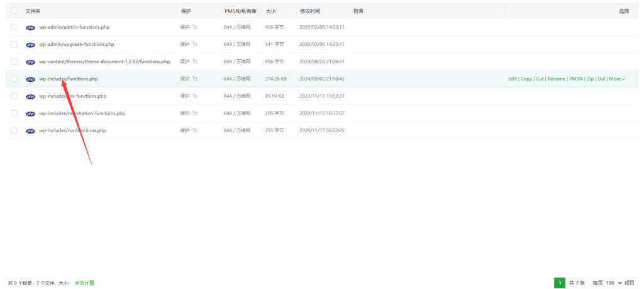Sort by 修改时间 column header

point(309,11)
